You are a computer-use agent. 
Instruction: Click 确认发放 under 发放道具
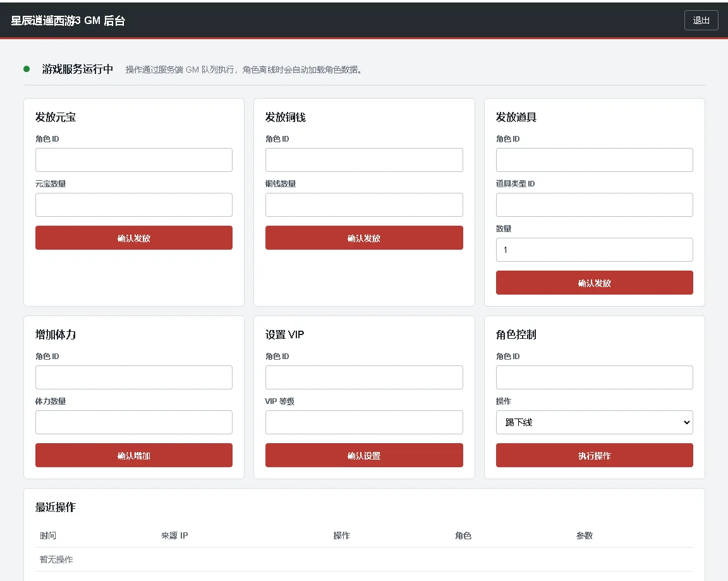(x=594, y=283)
